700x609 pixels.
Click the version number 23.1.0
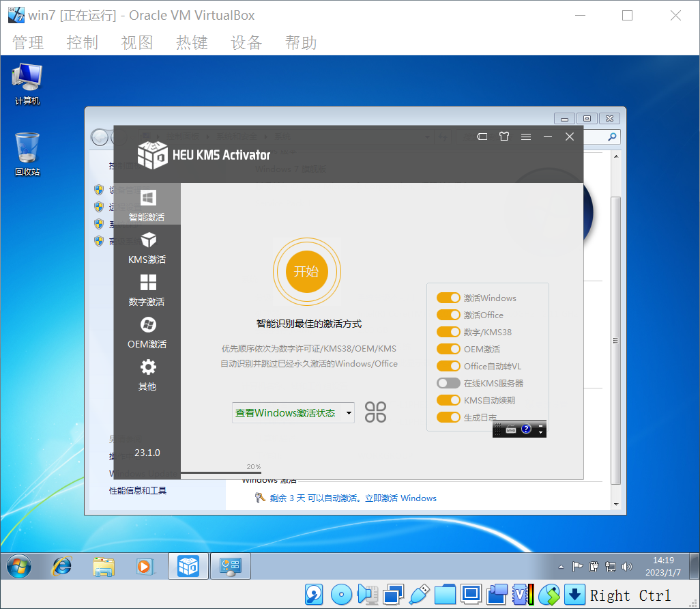[x=147, y=453]
